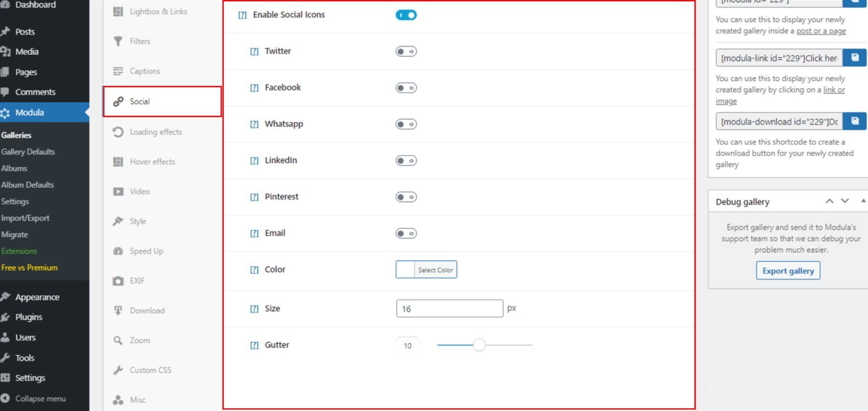This screenshot has height=411, width=868.
Task: Enable the Pinterest sharing toggle
Action: point(406,197)
